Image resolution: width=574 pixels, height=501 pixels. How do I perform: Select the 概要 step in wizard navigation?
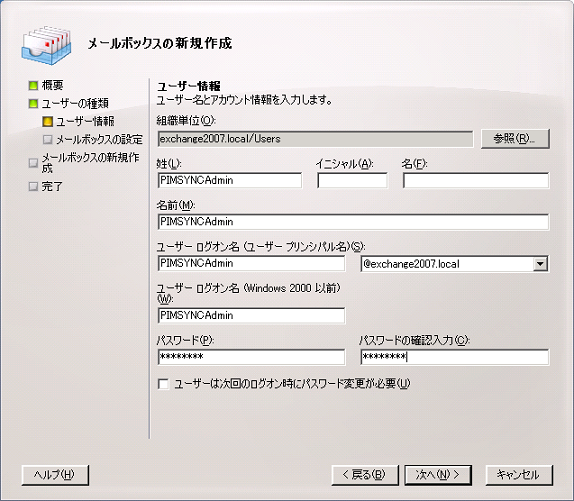tap(52, 86)
